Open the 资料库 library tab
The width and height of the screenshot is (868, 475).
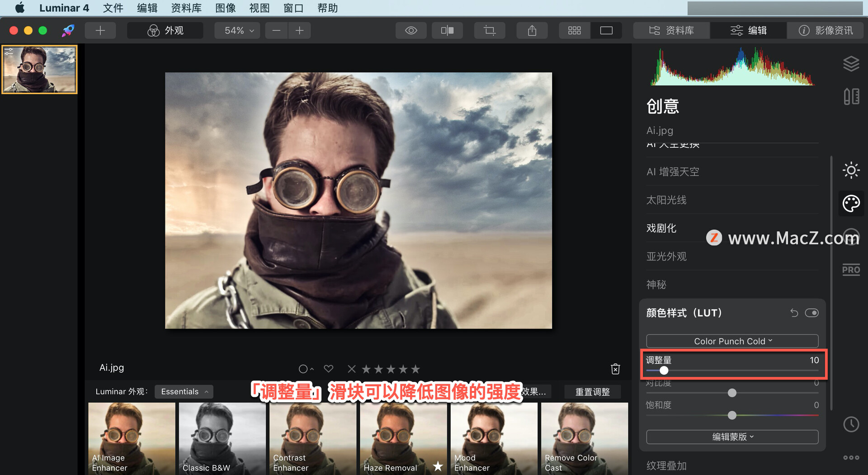[x=671, y=30]
